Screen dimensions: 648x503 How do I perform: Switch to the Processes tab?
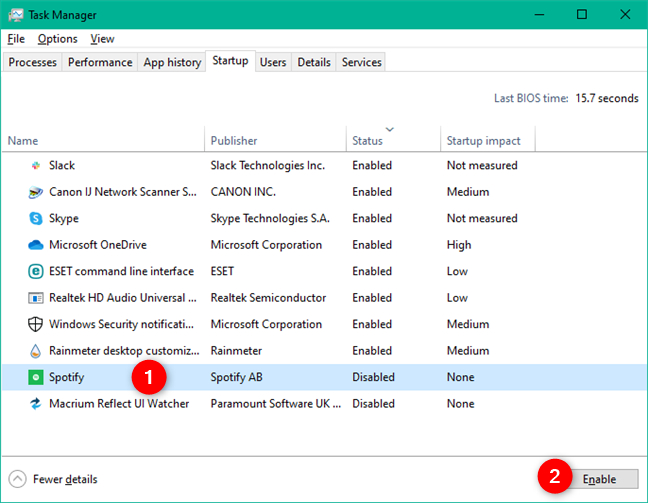32,62
